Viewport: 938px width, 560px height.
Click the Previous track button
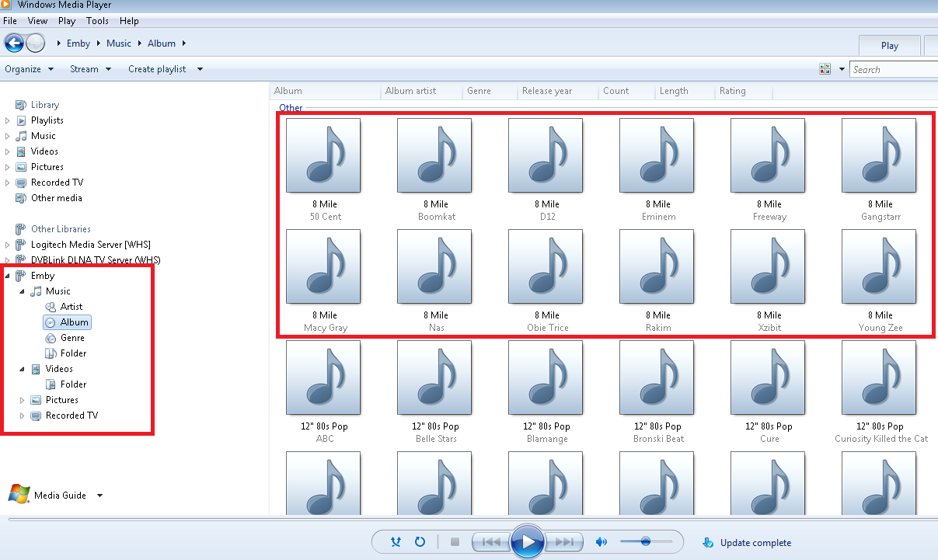tap(491, 542)
